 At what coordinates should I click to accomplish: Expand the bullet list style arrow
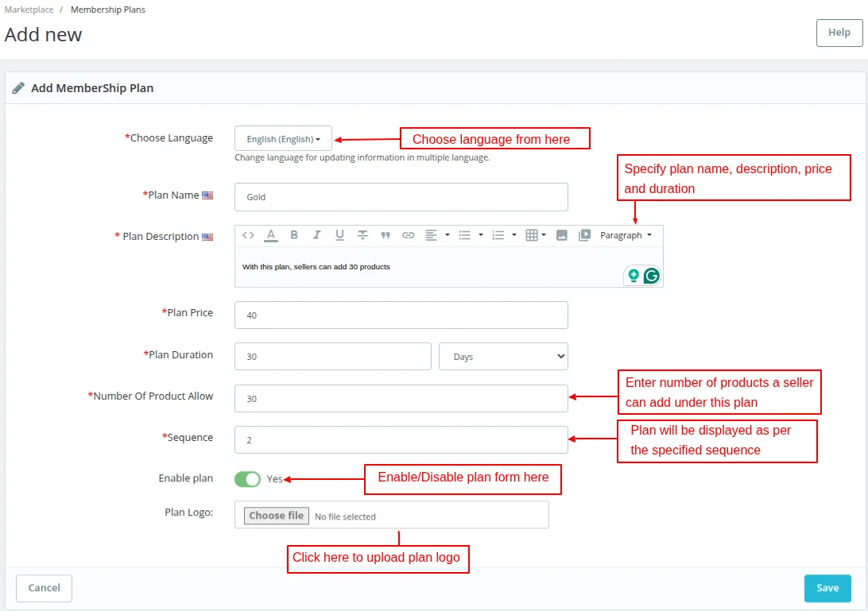pos(480,235)
